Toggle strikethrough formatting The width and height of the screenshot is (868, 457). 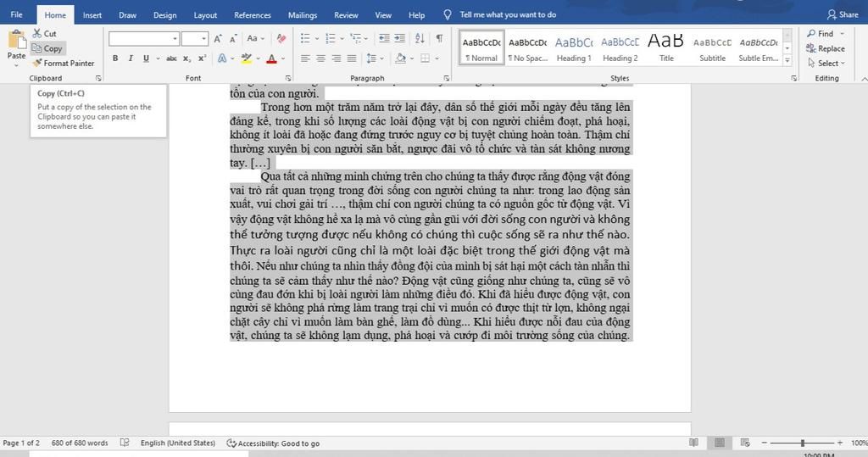[x=171, y=59]
